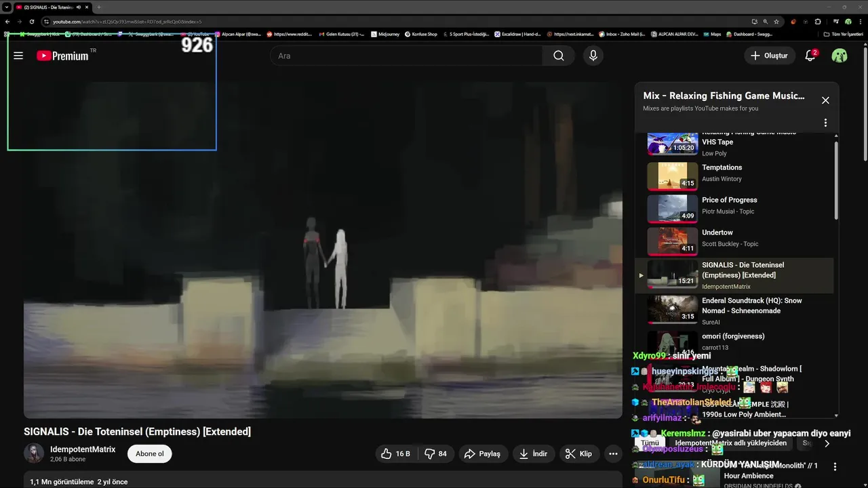Go back with browser back arrow

7,22
